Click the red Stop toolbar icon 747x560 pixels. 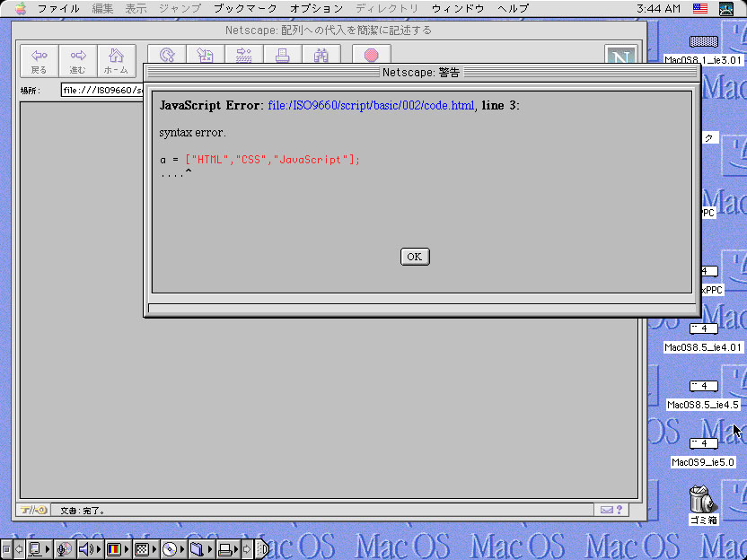[x=372, y=55]
